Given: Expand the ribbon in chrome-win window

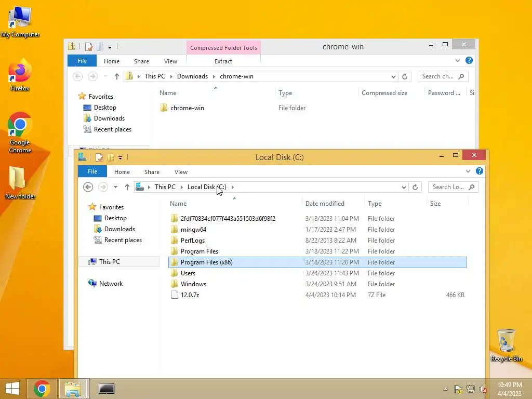Looking at the screenshot, I should pos(457,61).
